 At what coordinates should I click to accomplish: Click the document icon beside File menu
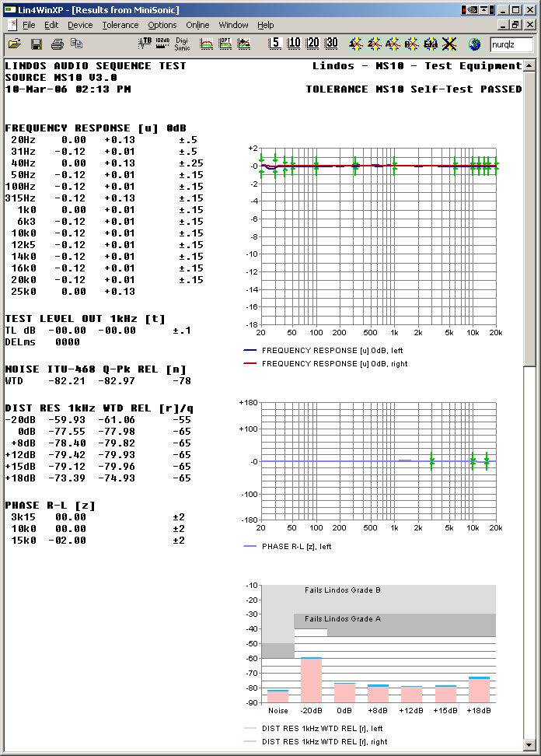coord(12,25)
